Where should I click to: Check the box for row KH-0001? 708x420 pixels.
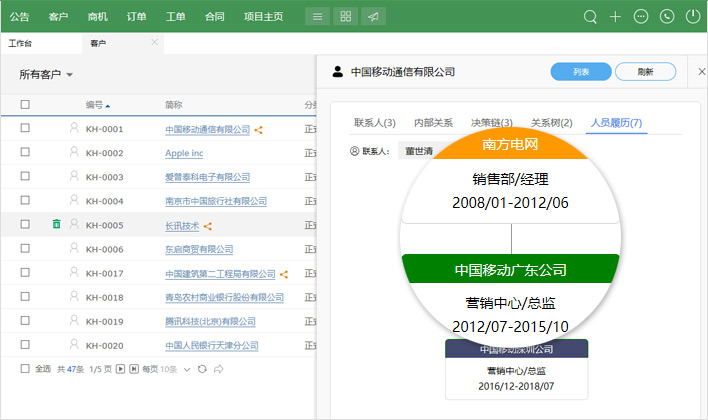point(25,129)
